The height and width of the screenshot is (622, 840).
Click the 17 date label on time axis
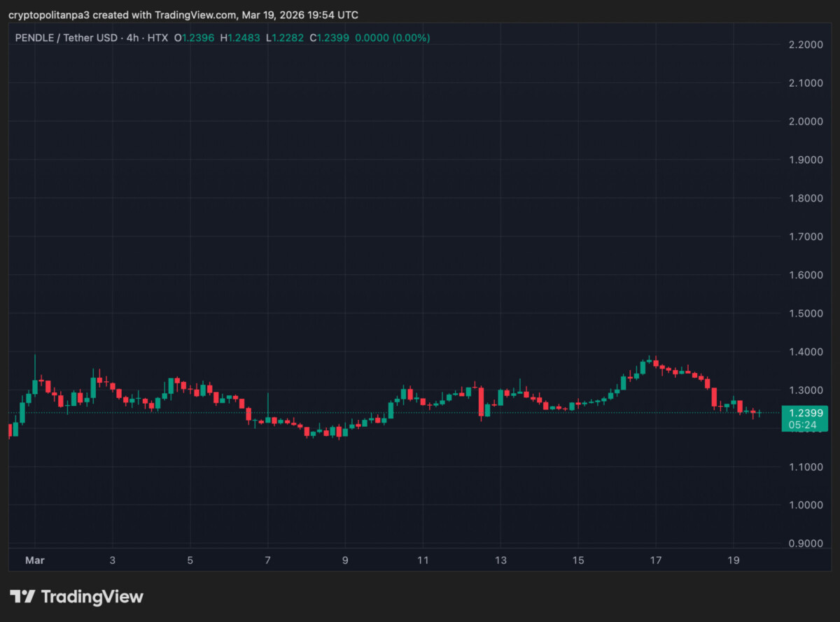pyautogui.click(x=655, y=560)
